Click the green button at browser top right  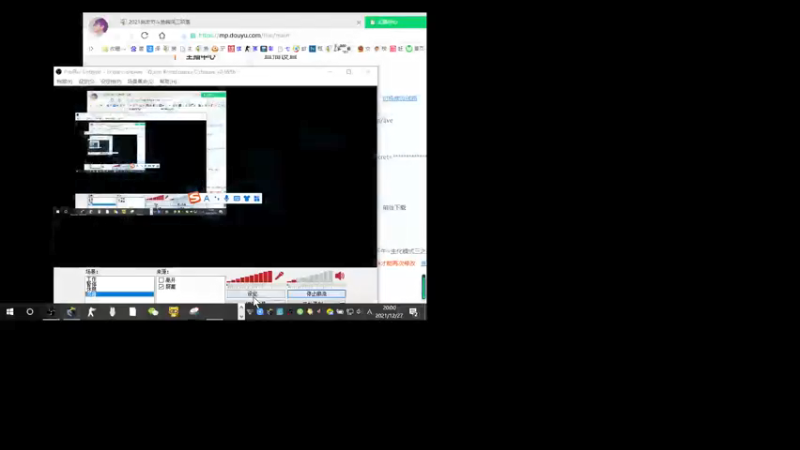click(395, 22)
